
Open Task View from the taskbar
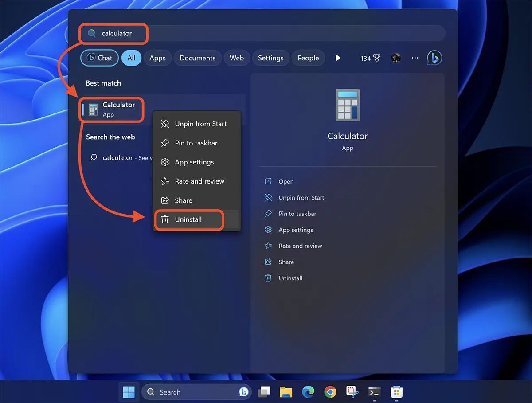(265, 392)
